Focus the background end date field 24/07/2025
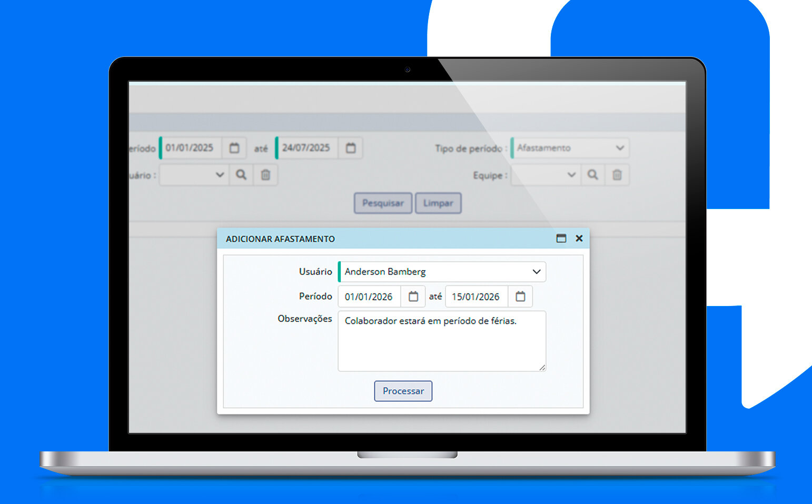Viewport: 812px width, 504px height. 307,148
